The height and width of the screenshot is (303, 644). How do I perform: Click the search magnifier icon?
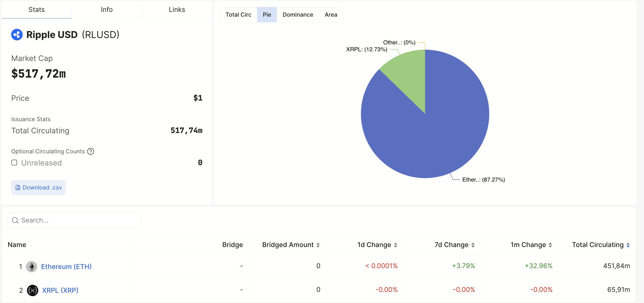(x=15, y=220)
